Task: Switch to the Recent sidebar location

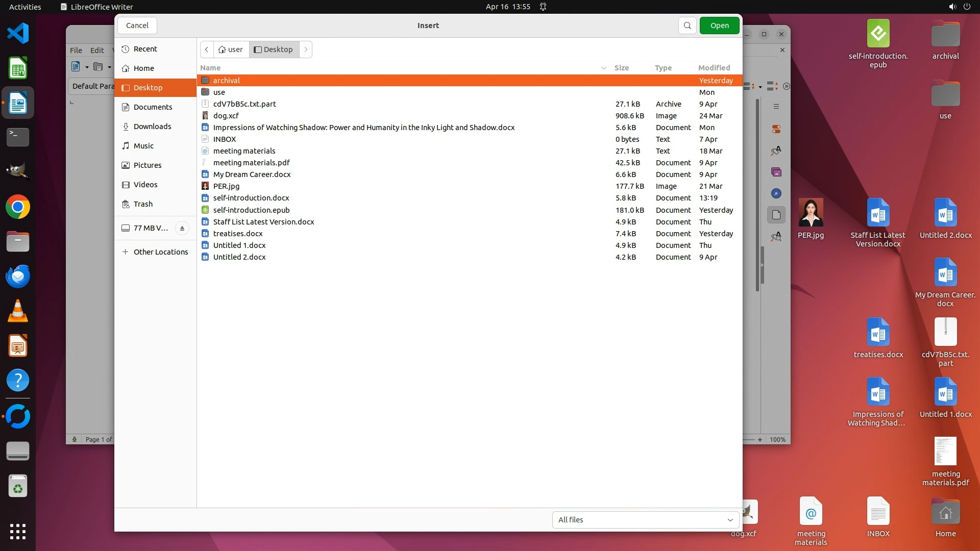Action: tap(145, 49)
